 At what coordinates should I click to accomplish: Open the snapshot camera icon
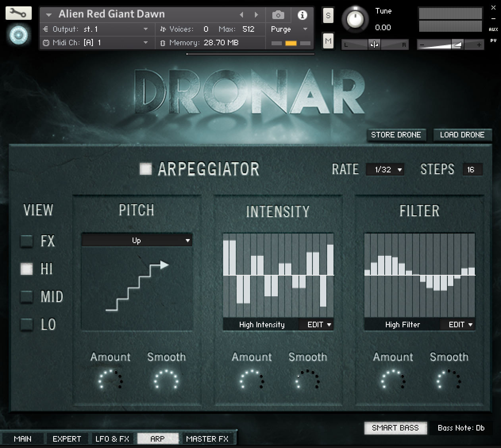(x=278, y=14)
